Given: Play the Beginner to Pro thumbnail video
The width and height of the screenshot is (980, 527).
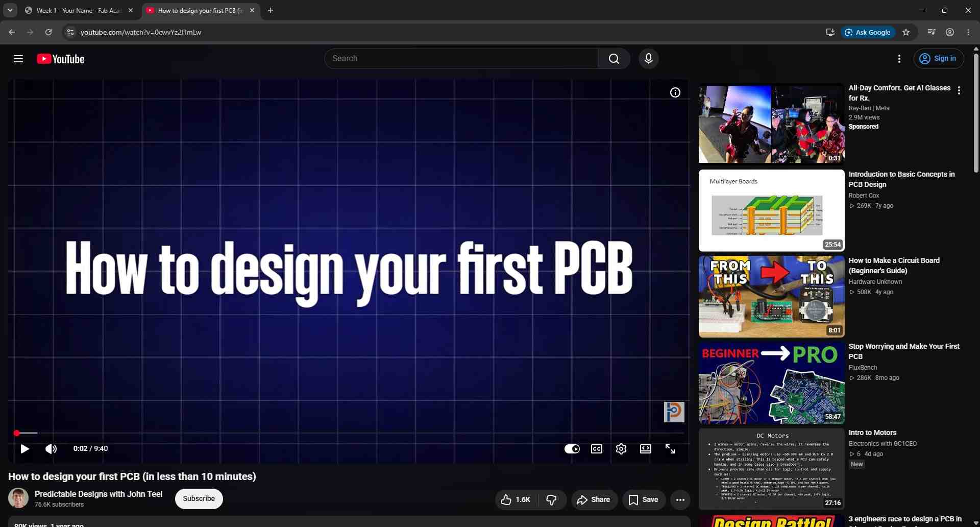Looking at the screenshot, I should pyautogui.click(x=772, y=383).
